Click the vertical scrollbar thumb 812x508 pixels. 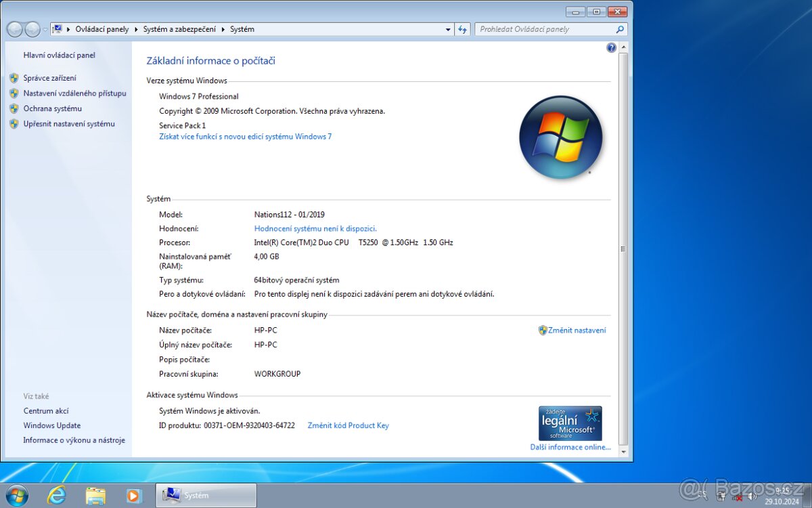click(624, 249)
